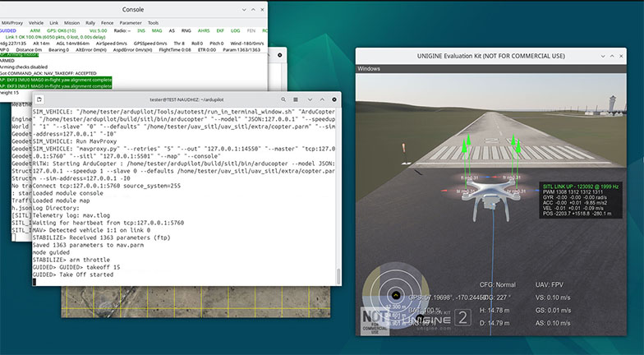Click the GUIDED flight mode indicator in Console
This screenshot has height=355, width=644.
tap(8, 31)
